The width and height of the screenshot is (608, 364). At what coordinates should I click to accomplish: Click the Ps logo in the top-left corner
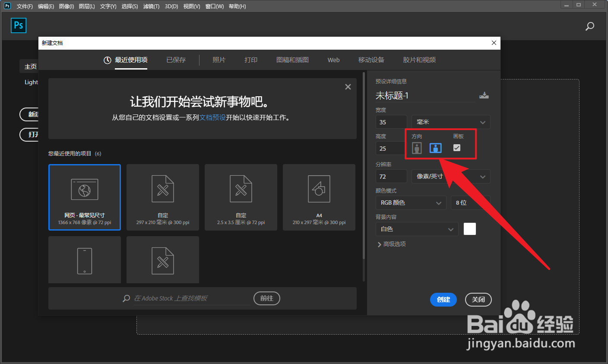(x=18, y=25)
